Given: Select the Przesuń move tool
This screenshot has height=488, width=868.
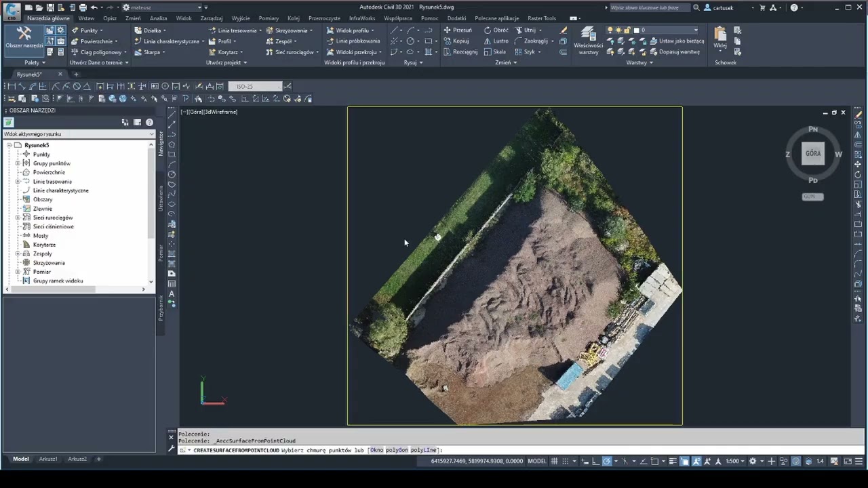Looking at the screenshot, I should tap(458, 30).
